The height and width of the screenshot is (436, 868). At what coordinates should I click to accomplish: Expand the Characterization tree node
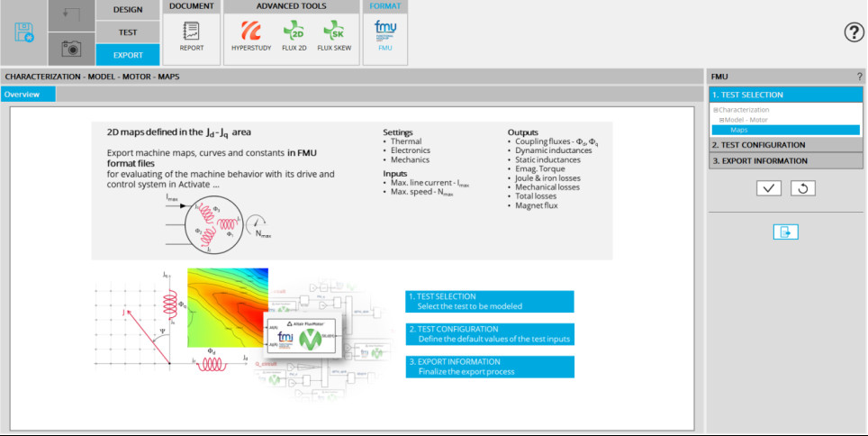[x=715, y=110]
